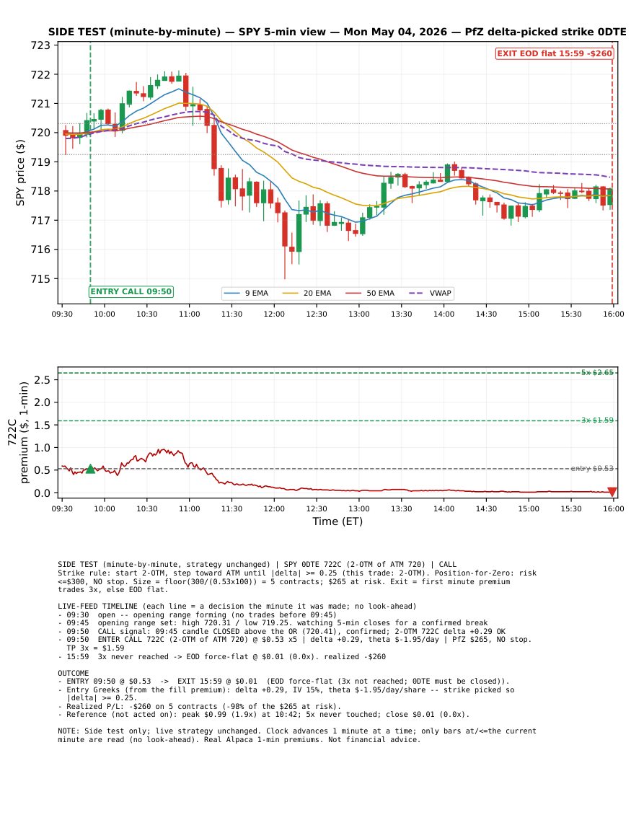Click the chart title SIDE TEST minute-by-minute
The width and height of the screenshot is (644, 833).
click(337, 32)
